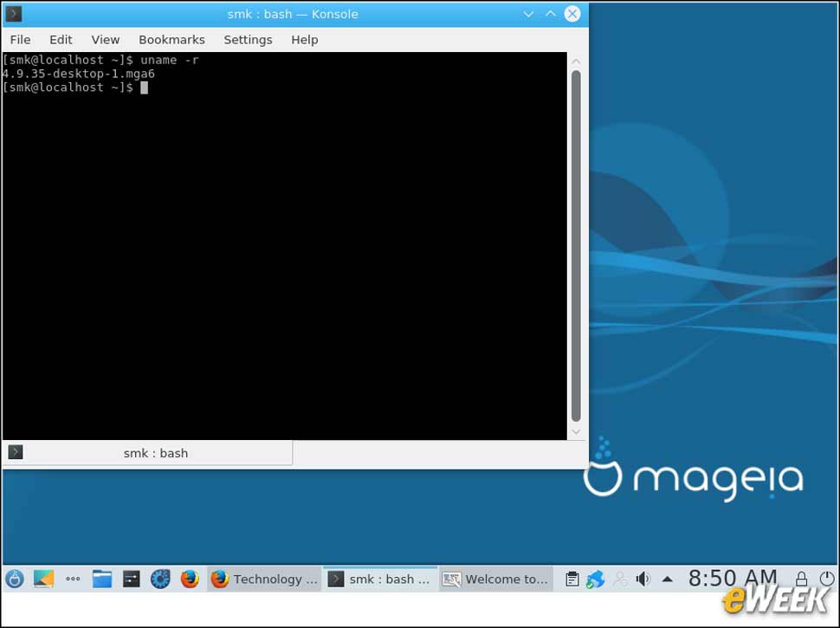This screenshot has width=840, height=628.
Task: Click the terminal vertical scrollbar handle
Action: pos(576,246)
